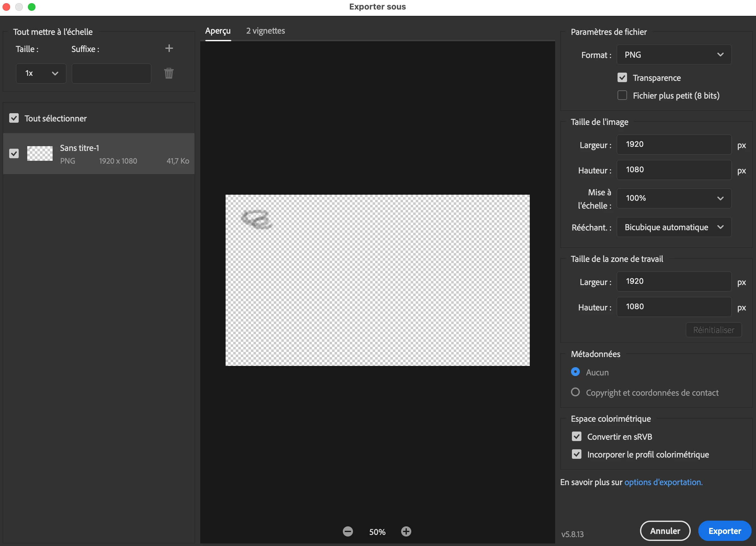Viewport: 756px width, 546px height.
Task: Open the Format PNG dropdown
Action: point(674,55)
